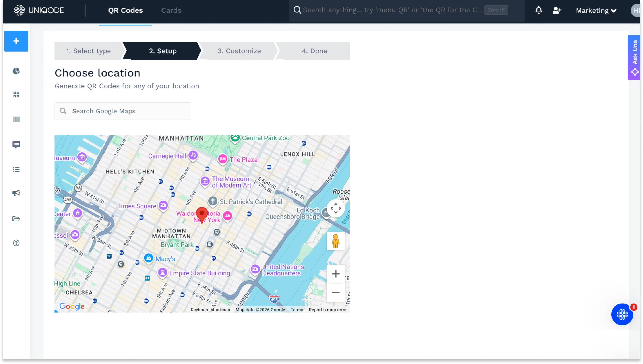Open the megaphone campaigns sidebar icon

[x=16, y=193]
